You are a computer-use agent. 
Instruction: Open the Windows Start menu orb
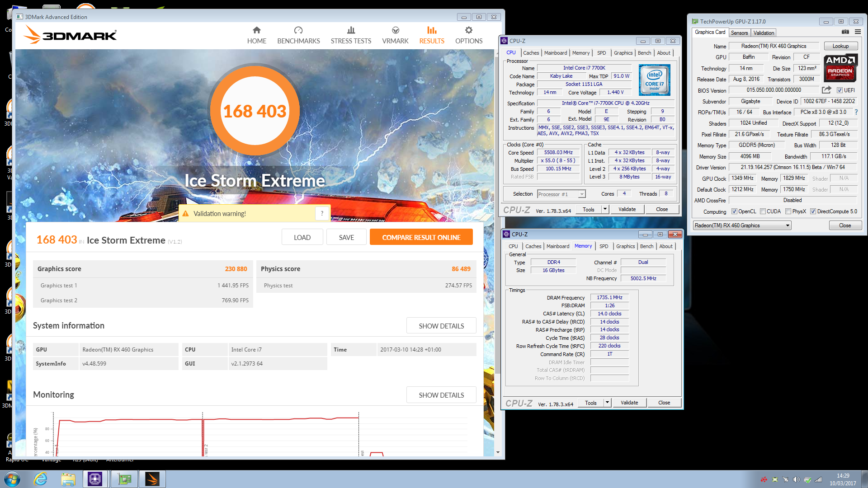(12, 479)
